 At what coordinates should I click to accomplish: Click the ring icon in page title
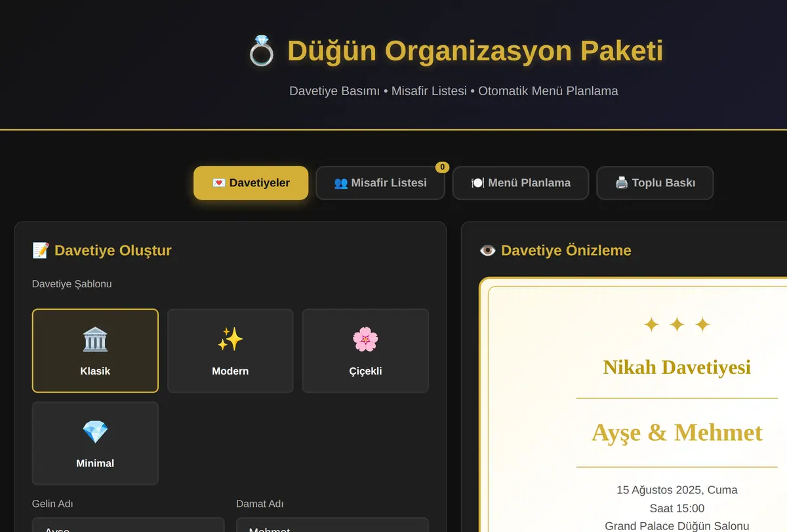point(261,51)
